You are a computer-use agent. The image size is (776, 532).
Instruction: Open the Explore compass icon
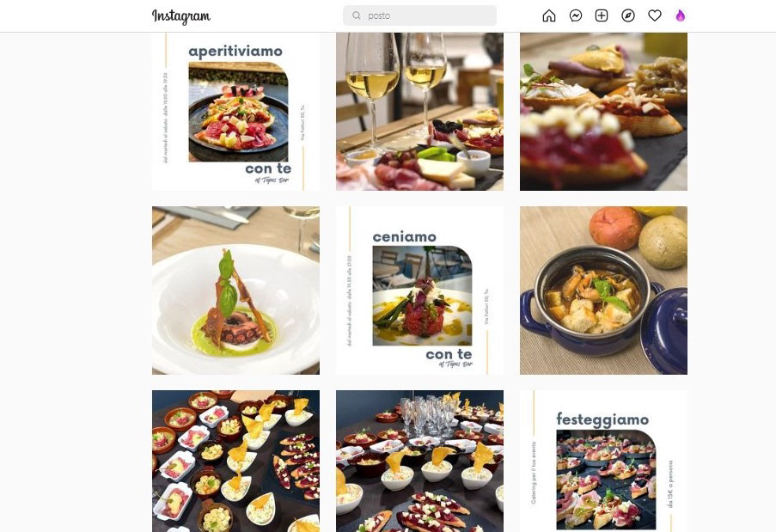(x=628, y=15)
